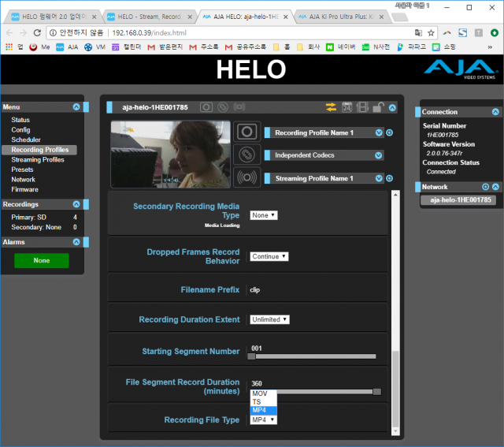Viewport: 504px width, 447px height.
Task: Open the Recording File Type MP4 dropdown
Action: [x=263, y=419]
